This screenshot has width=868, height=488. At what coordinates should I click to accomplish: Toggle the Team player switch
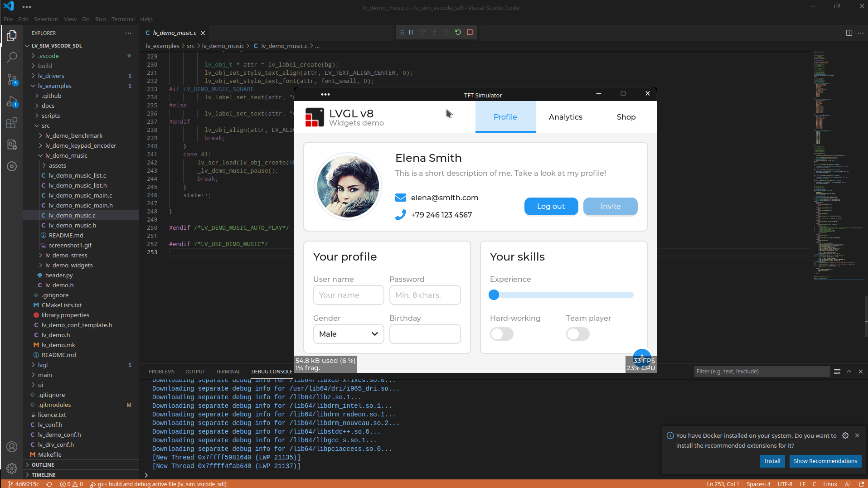point(578,334)
